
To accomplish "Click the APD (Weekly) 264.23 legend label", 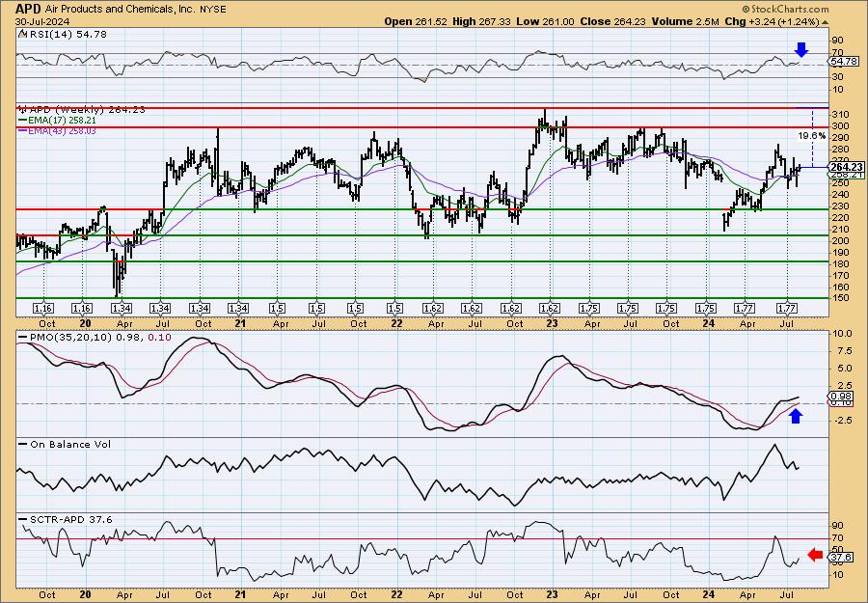I will (x=87, y=110).
